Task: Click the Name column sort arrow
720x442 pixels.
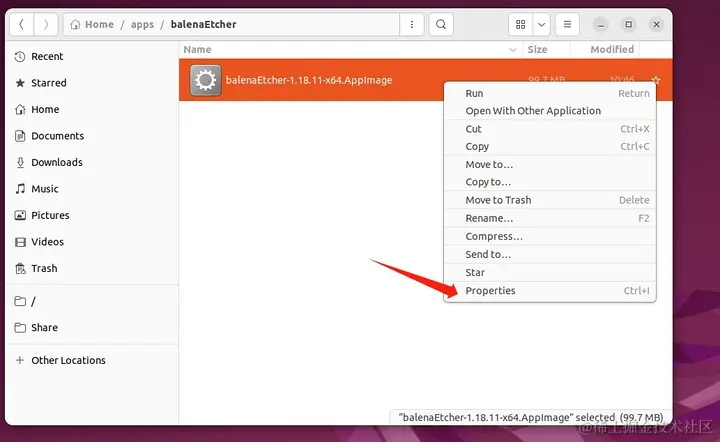Action: [513, 50]
